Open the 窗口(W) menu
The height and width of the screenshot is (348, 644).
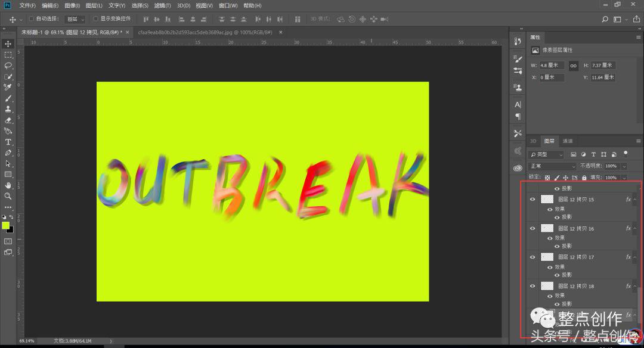point(228,6)
